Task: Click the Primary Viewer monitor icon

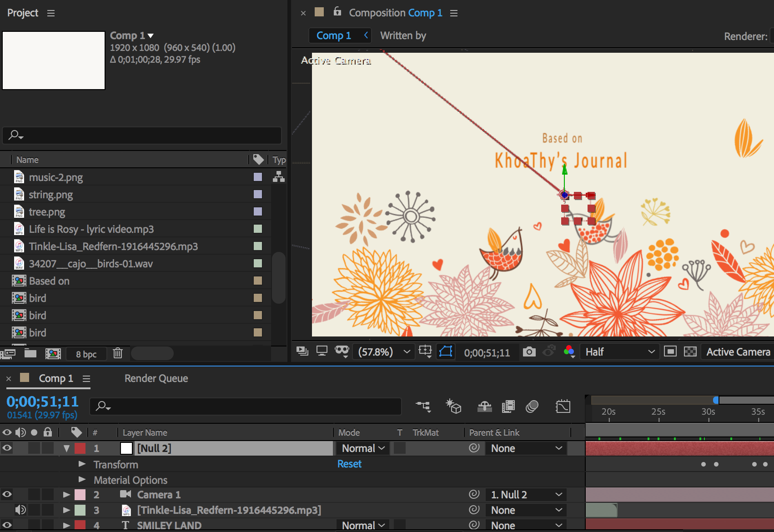Action: [x=322, y=351]
